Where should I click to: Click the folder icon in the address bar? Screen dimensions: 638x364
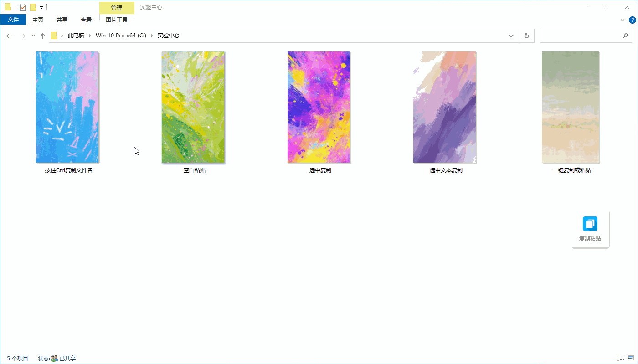coord(54,36)
